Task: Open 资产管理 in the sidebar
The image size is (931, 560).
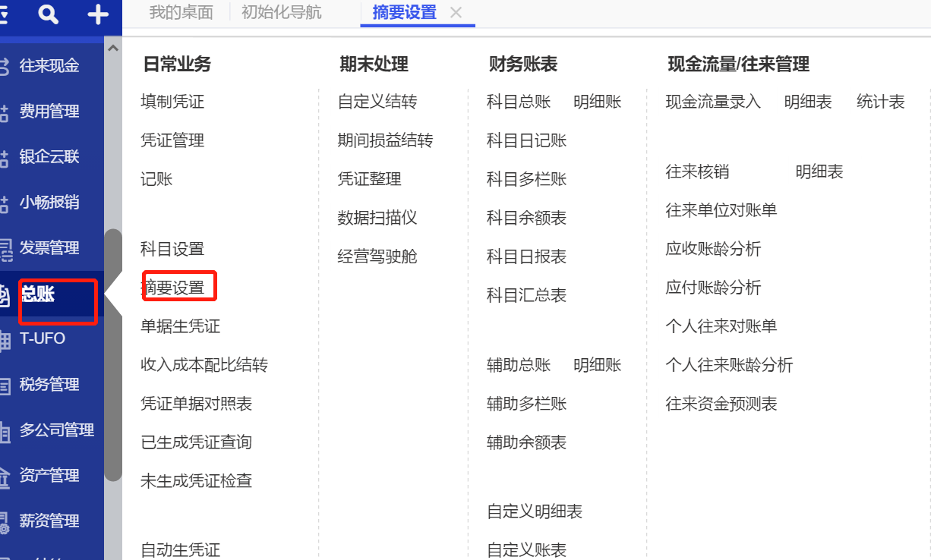Action: [x=49, y=476]
